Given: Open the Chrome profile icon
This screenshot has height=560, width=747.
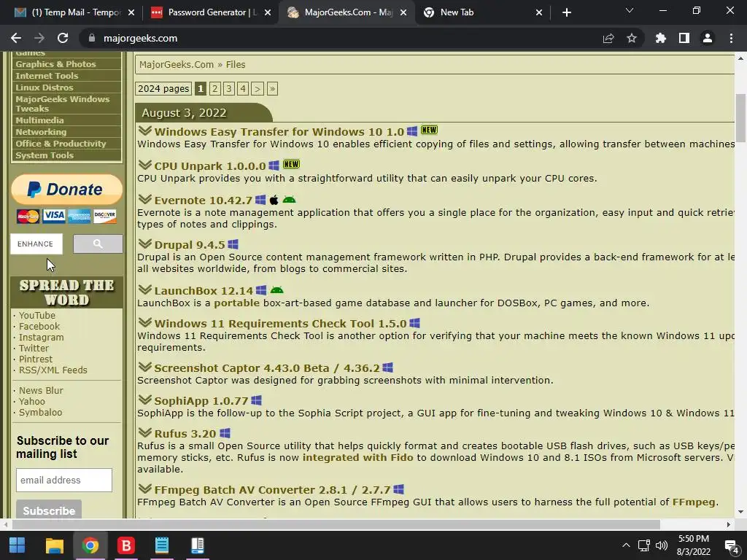Looking at the screenshot, I should (x=708, y=38).
